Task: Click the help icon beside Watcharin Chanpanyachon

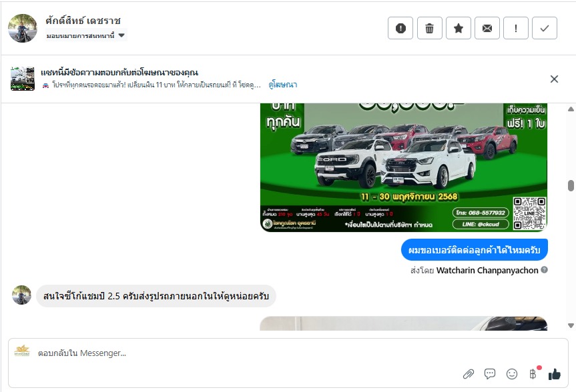Action: click(545, 270)
